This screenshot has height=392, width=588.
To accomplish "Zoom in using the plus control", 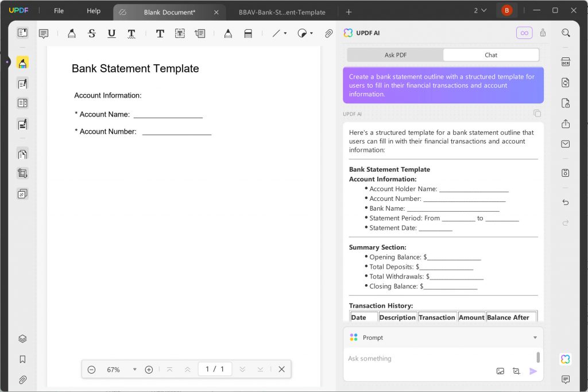I will pyautogui.click(x=149, y=369).
